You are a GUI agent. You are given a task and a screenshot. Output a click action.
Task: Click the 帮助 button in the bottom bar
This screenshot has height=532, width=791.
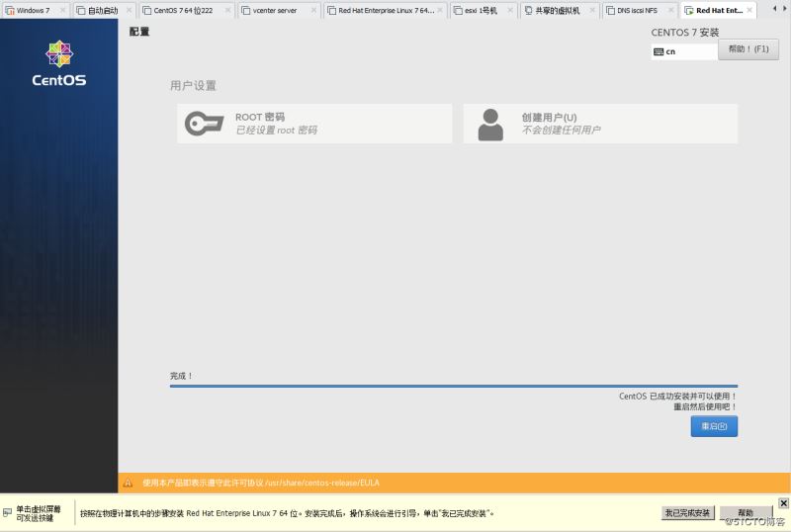tap(746, 513)
